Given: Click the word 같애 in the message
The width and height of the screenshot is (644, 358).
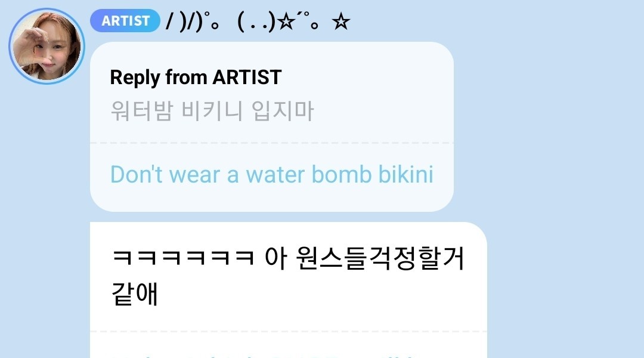Looking at the screenshot, I should [x=135, y=294].
